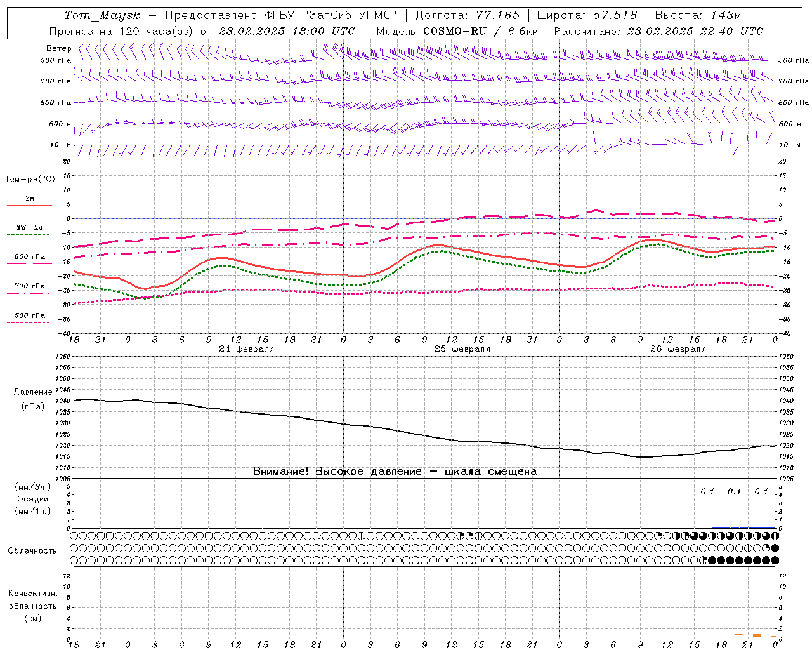Click the 850 гПа temperature legend line sample
The height and width of the screenshot is (650, 812).
(x=29, y=263)
